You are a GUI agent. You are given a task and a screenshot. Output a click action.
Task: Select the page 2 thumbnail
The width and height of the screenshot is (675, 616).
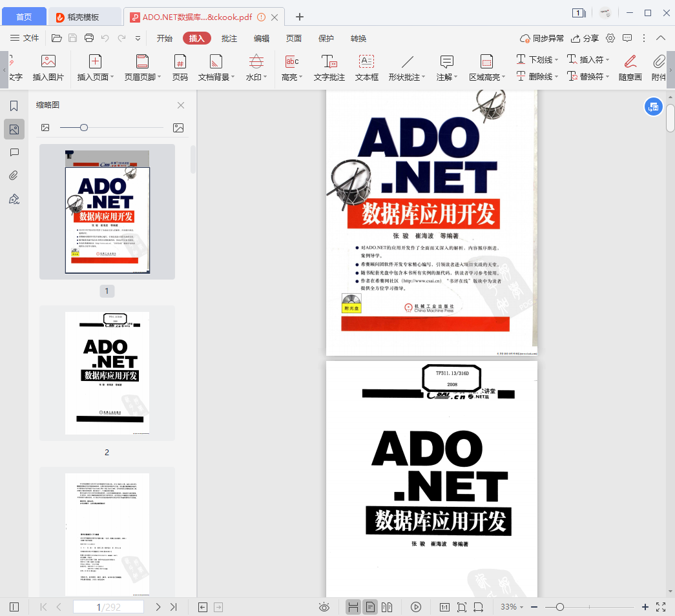click(107, 373)
